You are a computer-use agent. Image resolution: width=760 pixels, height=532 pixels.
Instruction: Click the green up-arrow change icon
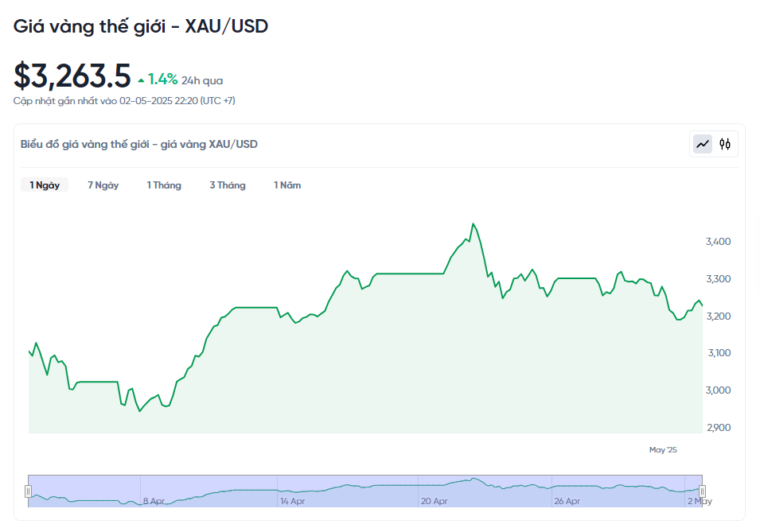point(141,80)
